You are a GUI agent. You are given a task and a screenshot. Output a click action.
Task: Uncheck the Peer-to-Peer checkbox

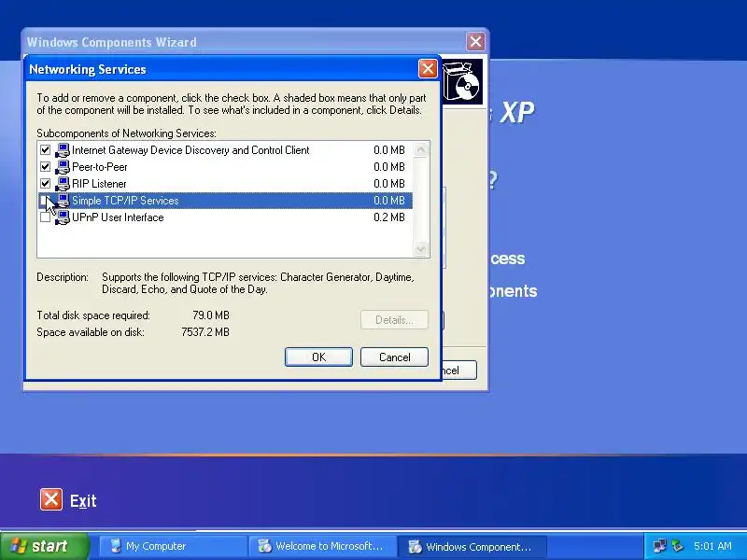click(45, 167)
